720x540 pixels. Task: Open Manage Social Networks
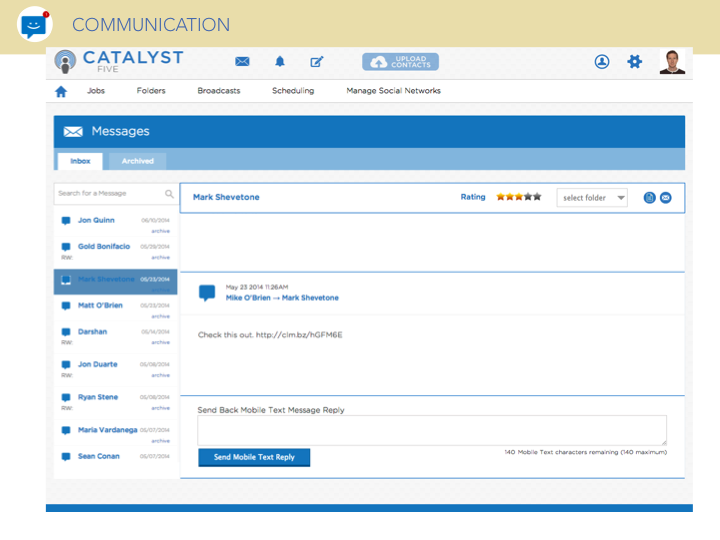[393, 91]
